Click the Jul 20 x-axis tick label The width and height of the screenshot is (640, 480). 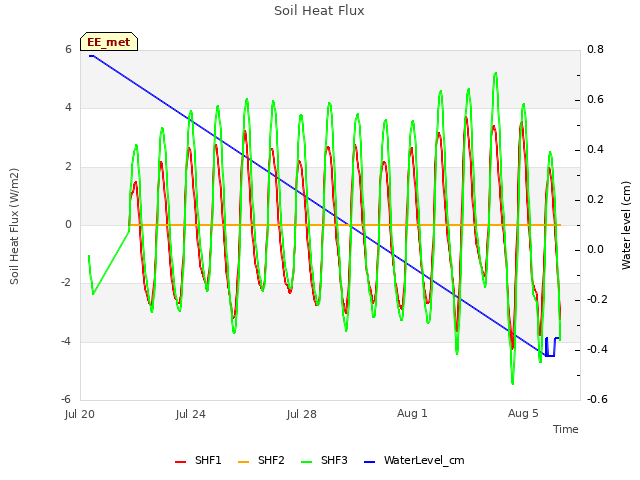point(80,414)
